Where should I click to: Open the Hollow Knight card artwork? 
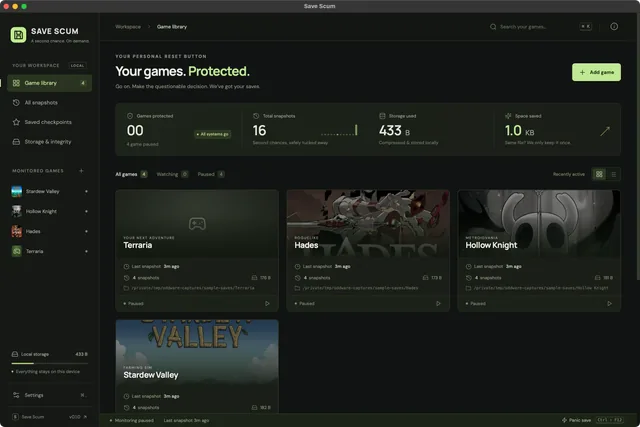[539, 223]
